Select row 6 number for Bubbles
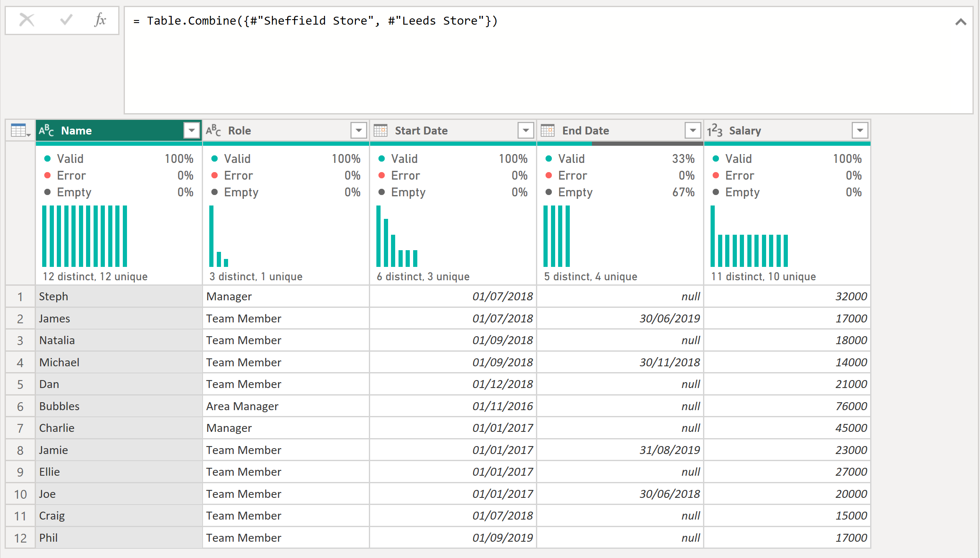 coord(20,406)
